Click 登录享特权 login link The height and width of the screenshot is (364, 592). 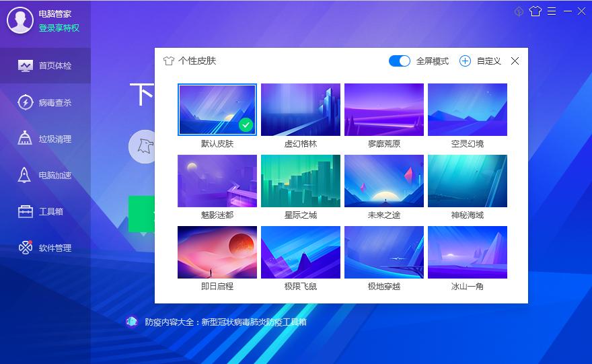59,28
